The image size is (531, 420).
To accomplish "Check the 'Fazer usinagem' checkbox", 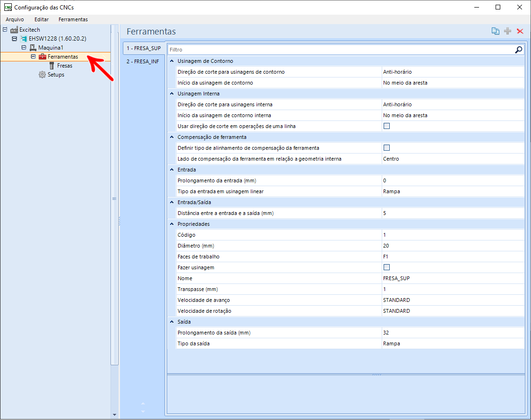I will pos(386,267).
